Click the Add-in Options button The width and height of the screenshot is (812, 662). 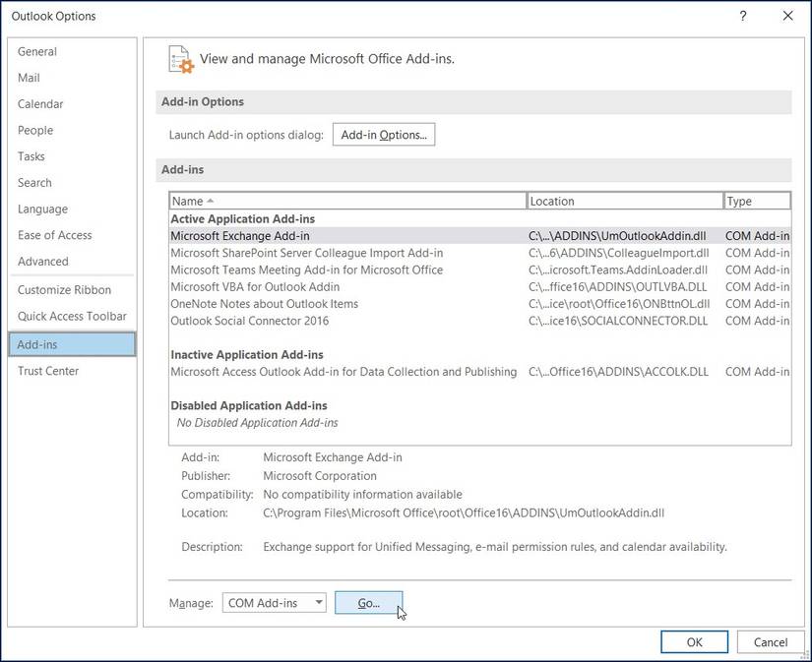pos(384,135)
